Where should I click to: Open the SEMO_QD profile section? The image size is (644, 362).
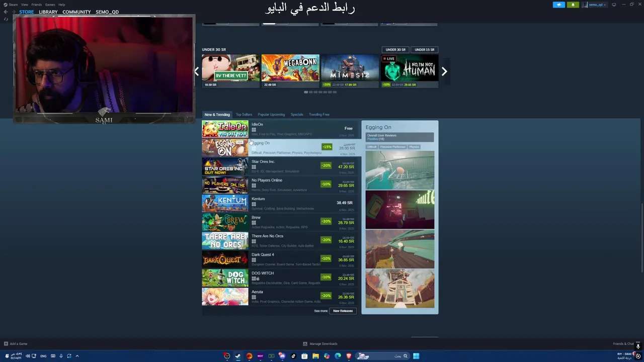click(x=107, y=12)
